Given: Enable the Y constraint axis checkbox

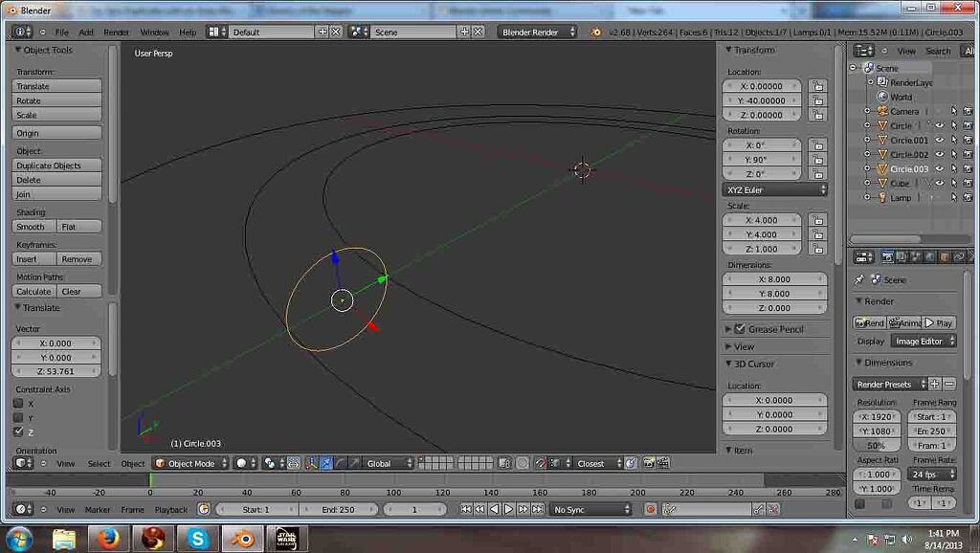Looking at the screenshot, I should tap(18, 418).
